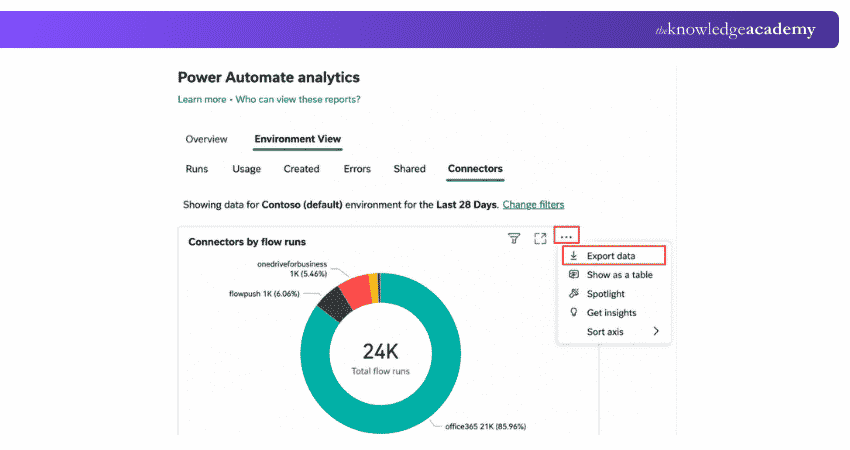Click the flowpush 1K (6.06%) label

click(x=264, y=294)
